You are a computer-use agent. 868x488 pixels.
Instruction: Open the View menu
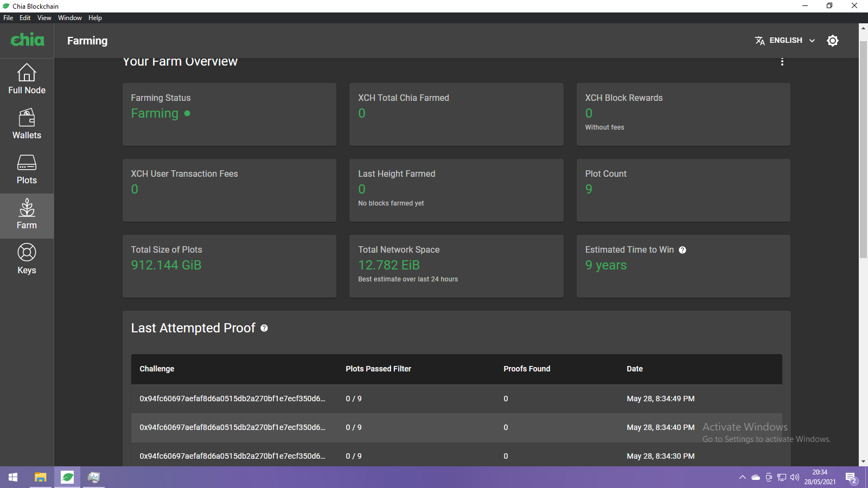click(44, 18)
